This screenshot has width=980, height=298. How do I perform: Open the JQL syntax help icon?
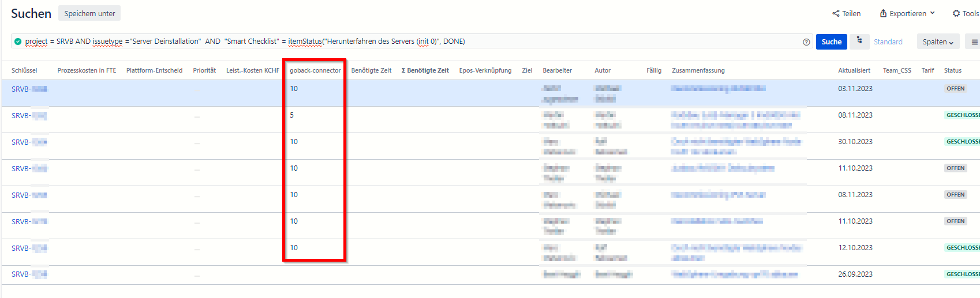[x=806, y=42]
